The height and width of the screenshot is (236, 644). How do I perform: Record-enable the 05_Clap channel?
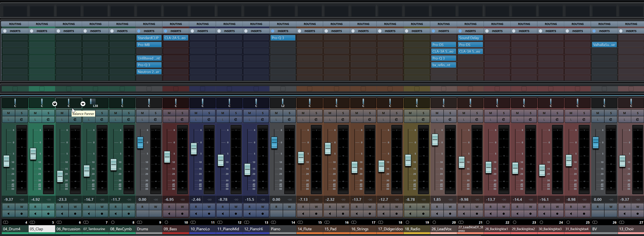tap(48, 214)
